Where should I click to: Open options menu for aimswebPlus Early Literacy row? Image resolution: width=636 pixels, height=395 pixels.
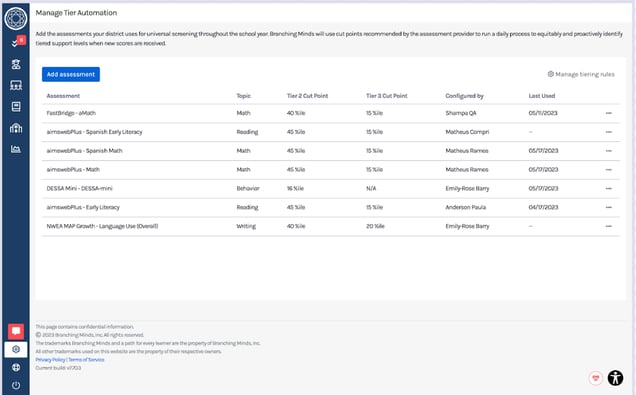[608, 207]
